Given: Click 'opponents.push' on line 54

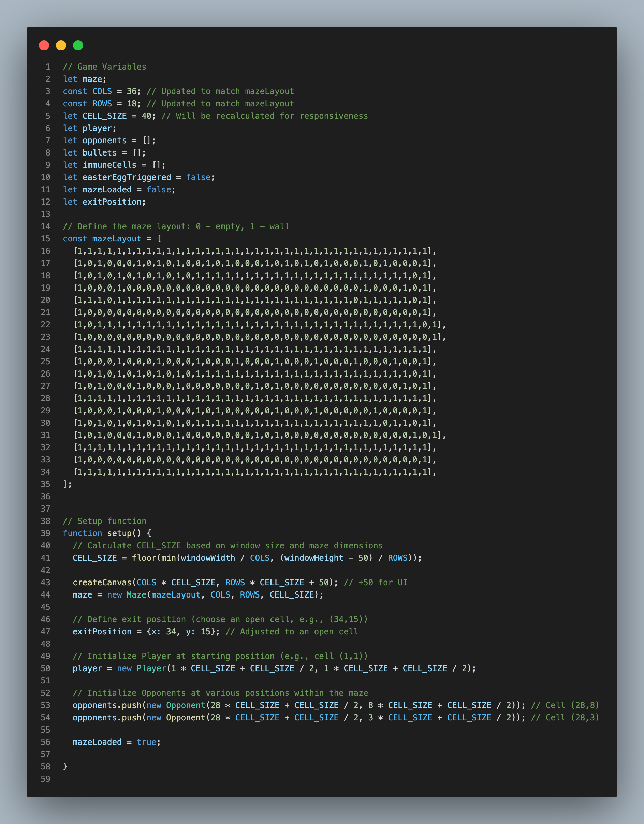Looking at the screenshot, I should [x=107, y=718].
